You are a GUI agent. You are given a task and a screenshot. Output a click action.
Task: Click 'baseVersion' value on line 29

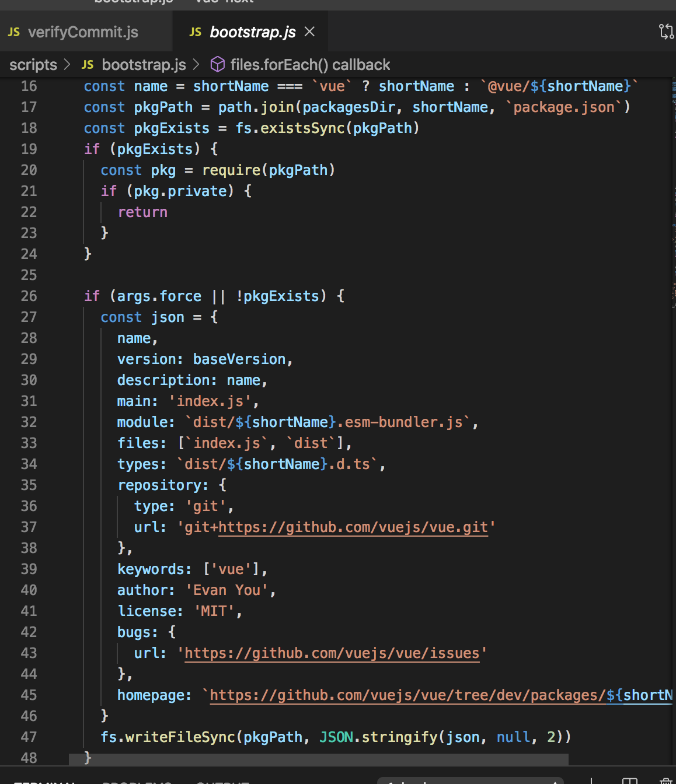(239, 359)
